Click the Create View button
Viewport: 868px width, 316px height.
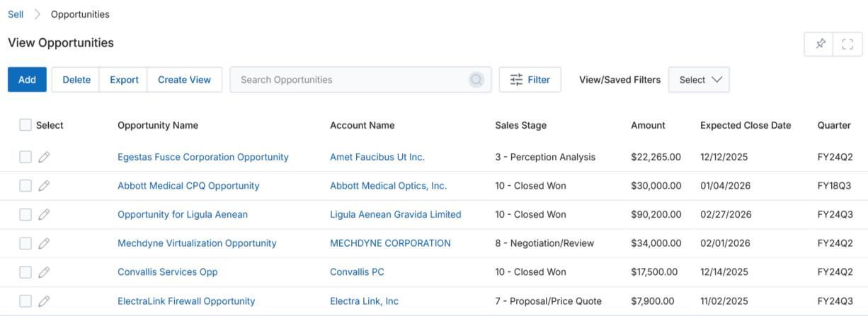click(184, 80)
